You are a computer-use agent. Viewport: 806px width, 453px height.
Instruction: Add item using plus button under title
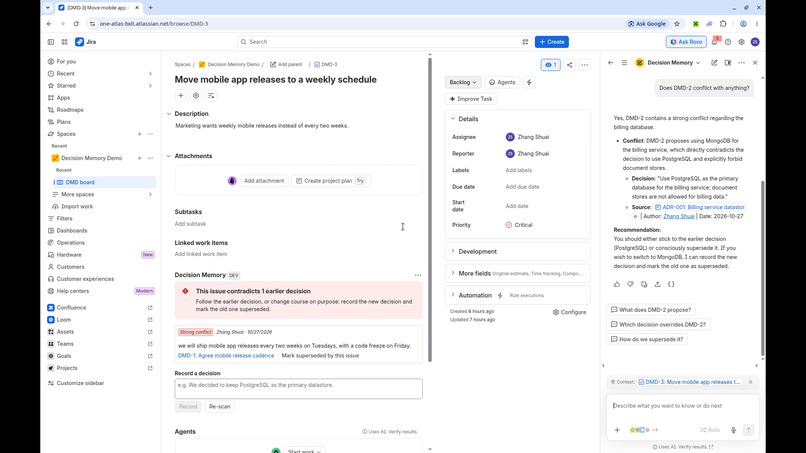181,96
